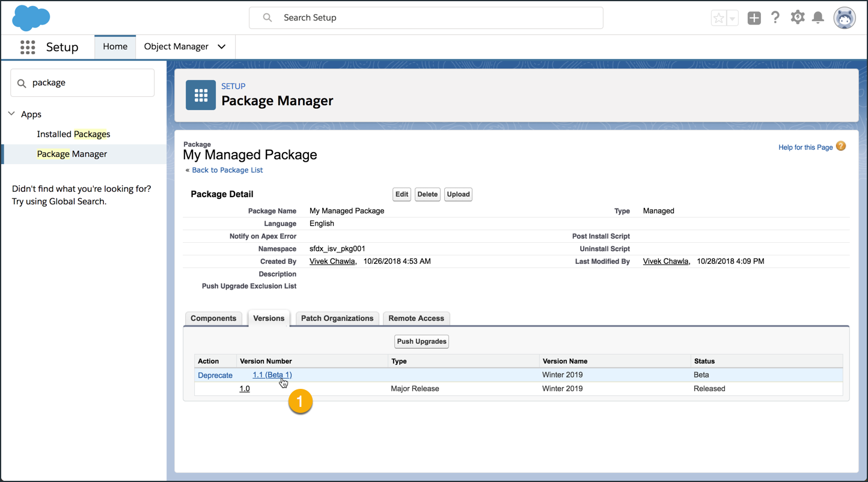Open the global actions plus icon
Screen dimensions: 868x482
coord(754,18)
